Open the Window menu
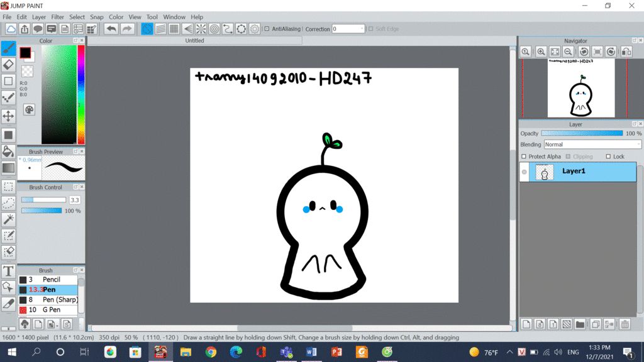This screenshot has height=362, width=644. 174,17
